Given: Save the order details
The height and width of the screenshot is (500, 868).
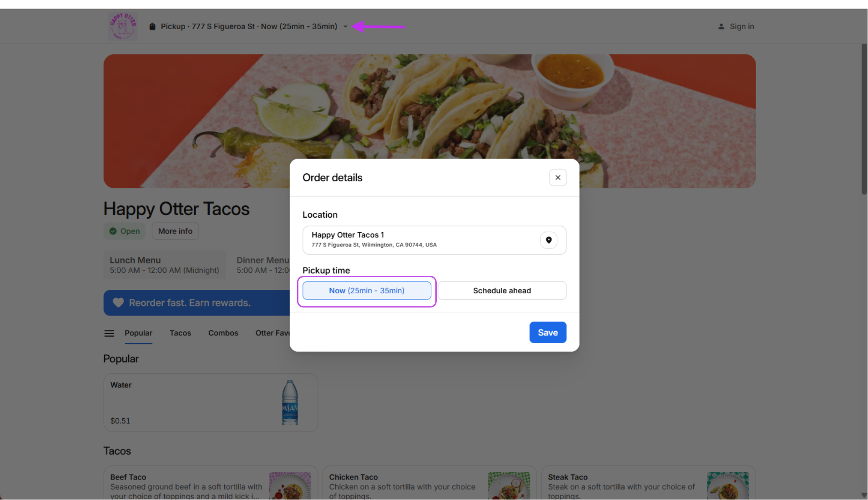Looking at the screenshot, I should click(x=548, y=333).
